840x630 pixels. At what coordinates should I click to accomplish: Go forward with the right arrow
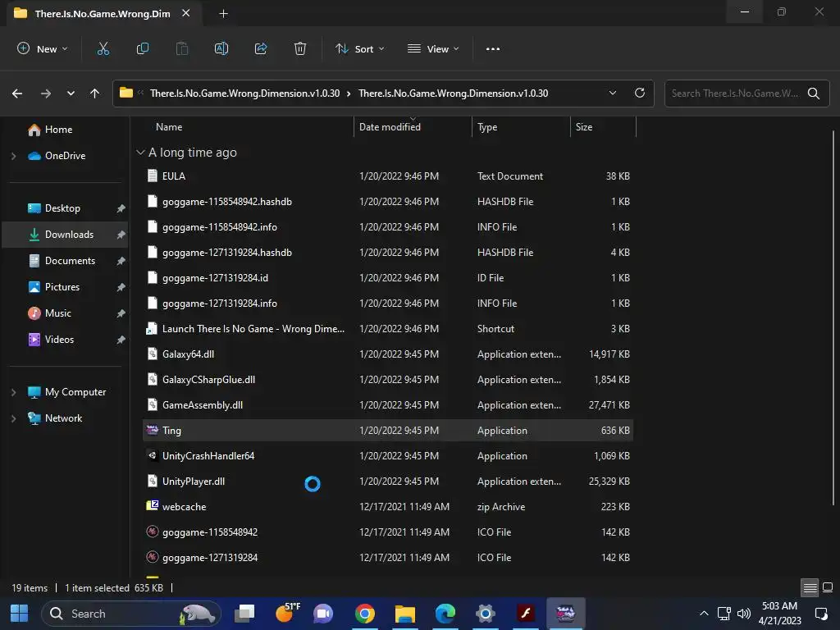pos(46,94)
